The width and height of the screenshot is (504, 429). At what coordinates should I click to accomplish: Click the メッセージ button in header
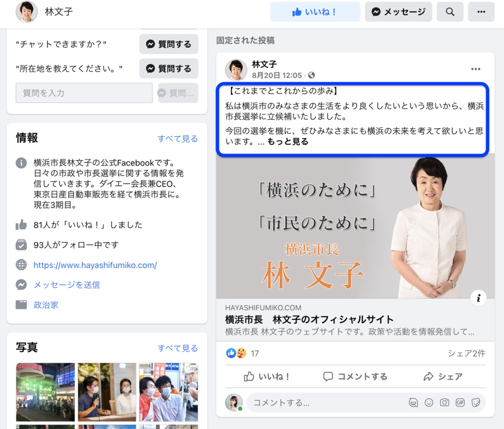(x=398, y=12)
